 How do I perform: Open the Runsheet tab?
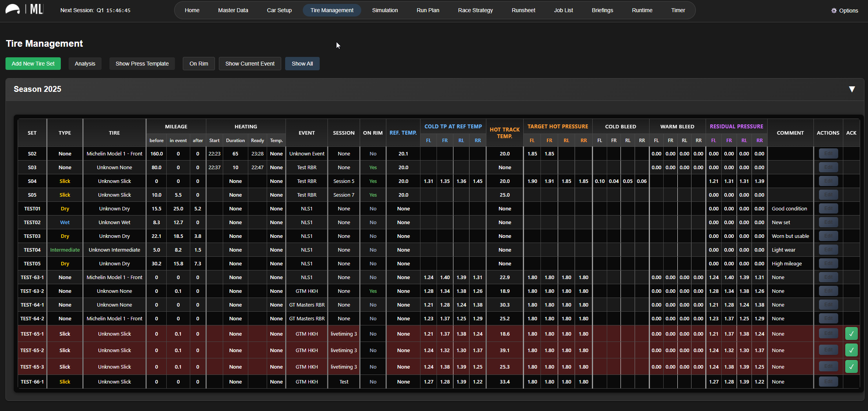[x=523, y=10]
